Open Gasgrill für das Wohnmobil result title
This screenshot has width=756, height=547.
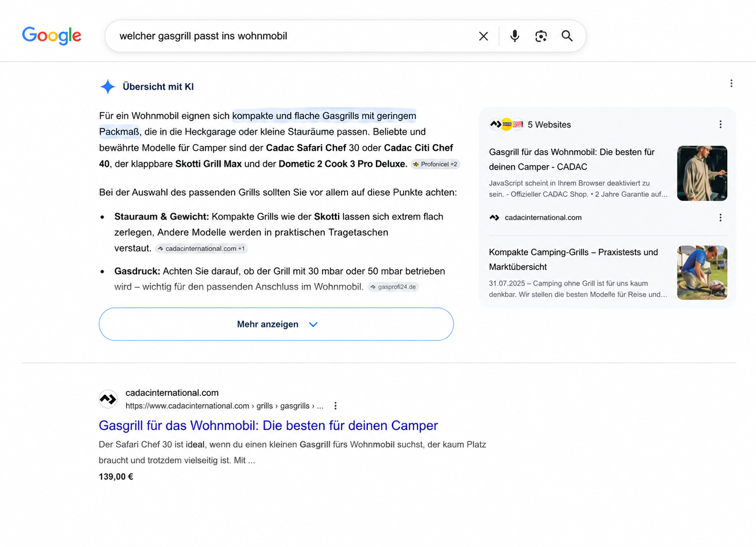click(268, 426)
